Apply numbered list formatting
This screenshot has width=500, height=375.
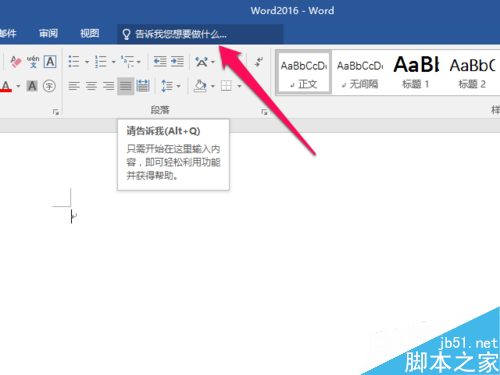click(101, 62)
